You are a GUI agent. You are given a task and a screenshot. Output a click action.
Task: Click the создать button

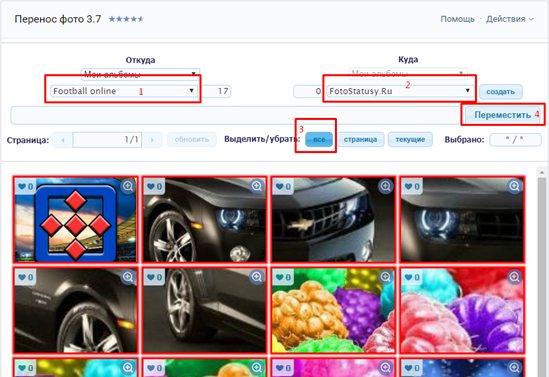[x=501, y=92]
